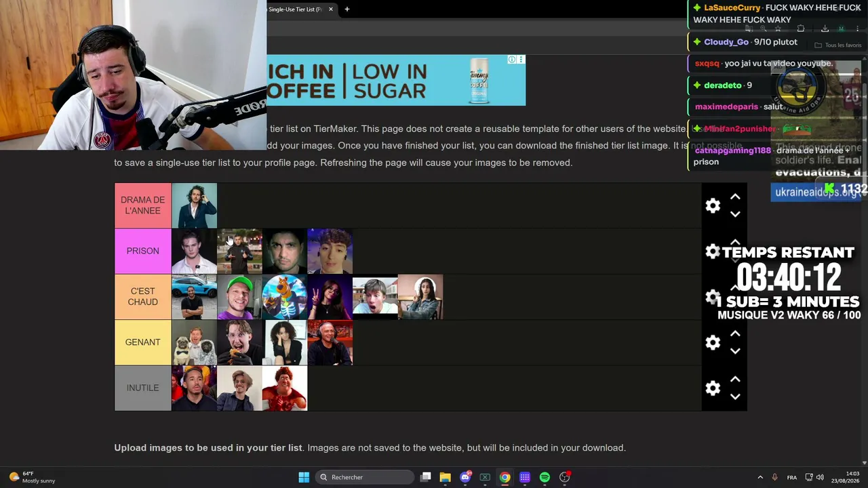Open the Tous les favoris bookmarks folder

(x=838, y=45)
